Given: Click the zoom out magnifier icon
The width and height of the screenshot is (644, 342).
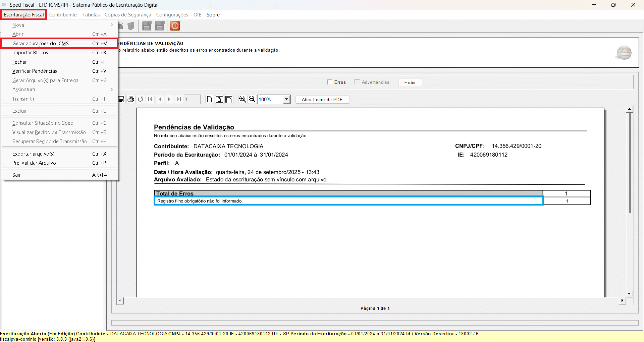Looking at the screenshot, I should [x=252, y=99].
